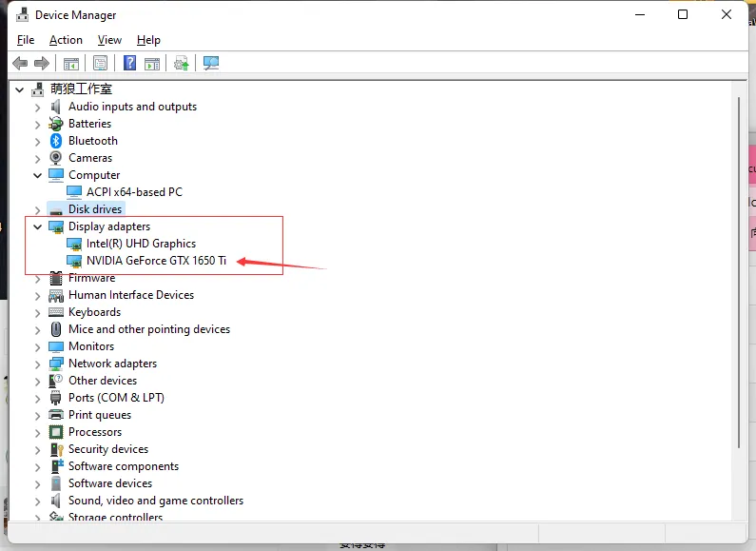
Task: Expand the Processors chevron
Action: pyautogui.click(x=38, y=433)
